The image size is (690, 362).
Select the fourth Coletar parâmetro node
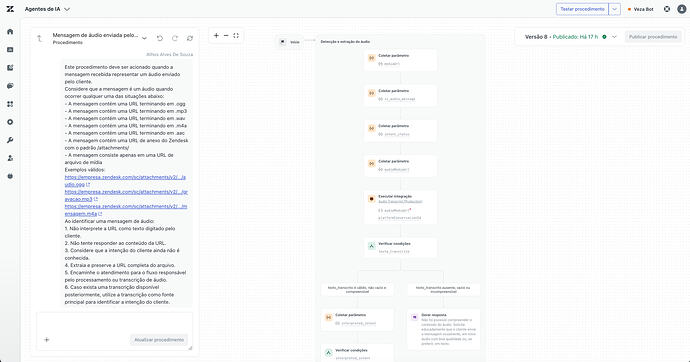pos(401,165)
